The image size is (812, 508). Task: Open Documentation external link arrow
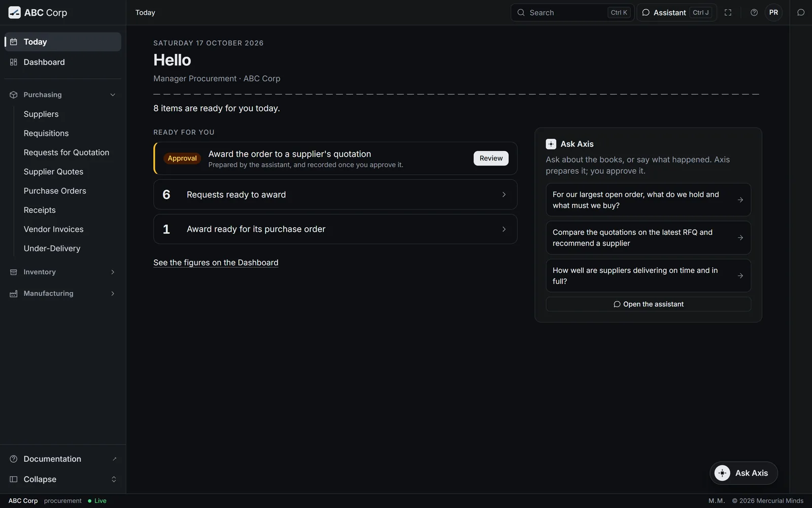point(114,459)
